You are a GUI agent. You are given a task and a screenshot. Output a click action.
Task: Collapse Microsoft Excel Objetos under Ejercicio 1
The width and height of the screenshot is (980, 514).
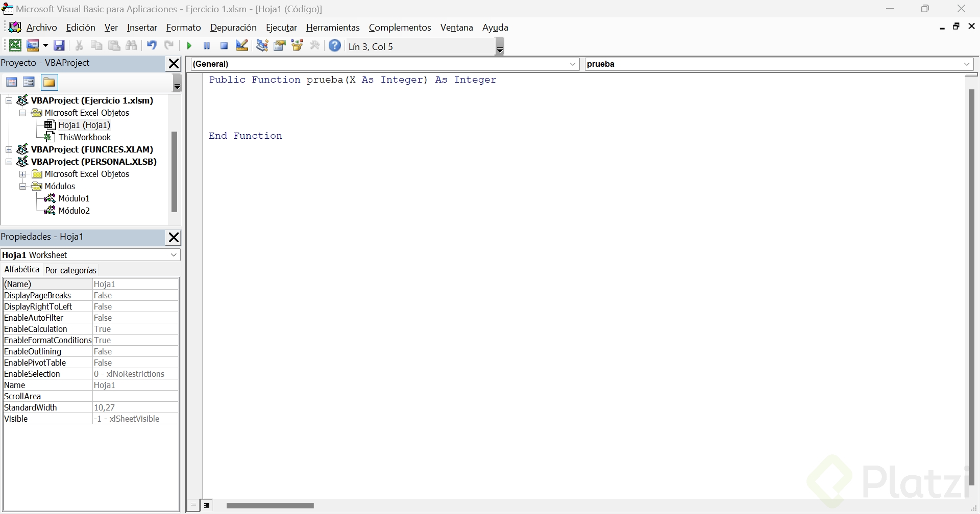coord(23,113)
